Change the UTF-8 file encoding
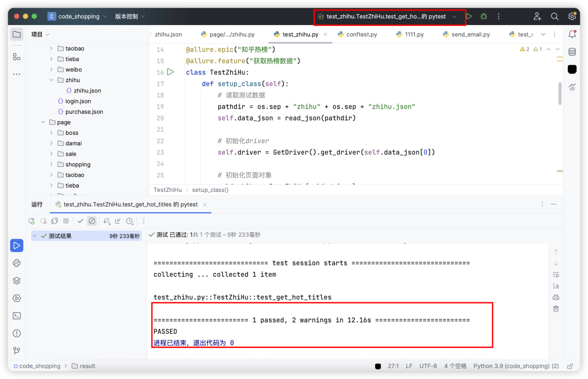The height and width of the screenshot is (379, 588). pos(428,366)
